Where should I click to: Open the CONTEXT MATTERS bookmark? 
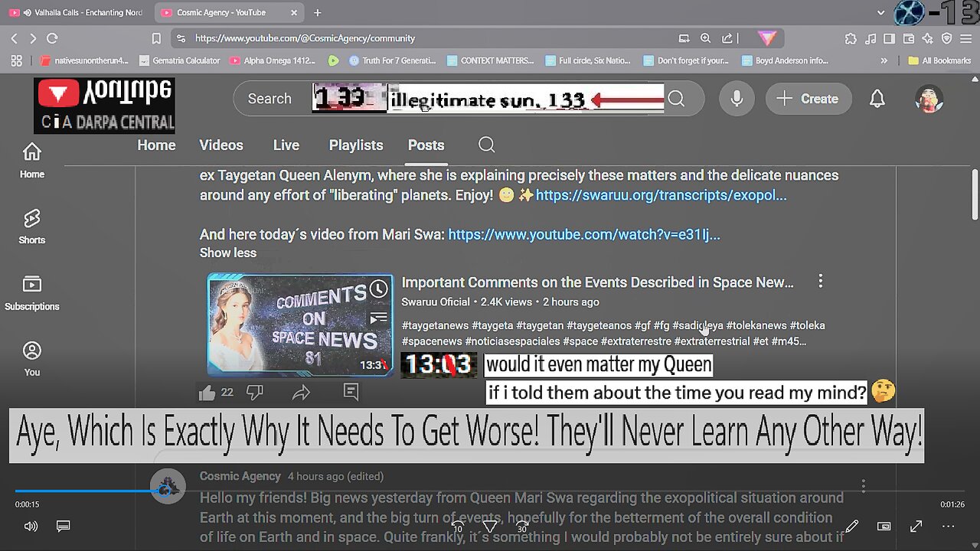(x=491, y=60)
